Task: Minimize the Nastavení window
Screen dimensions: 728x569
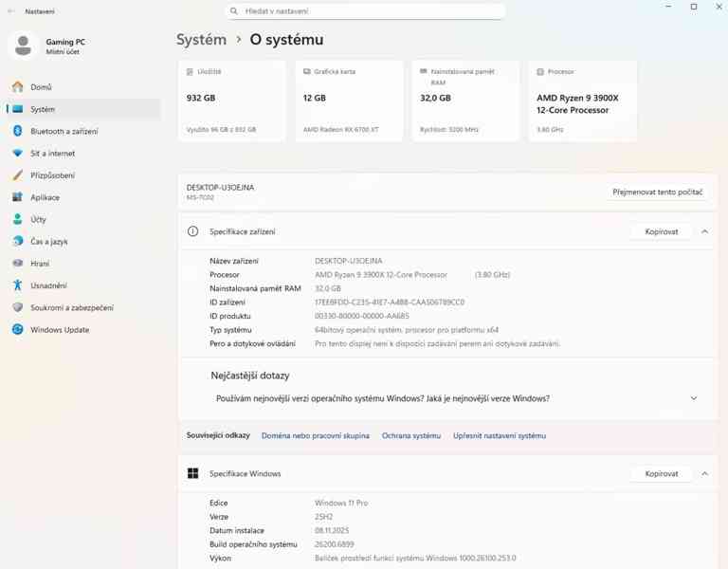Action: tap(668, 7)
